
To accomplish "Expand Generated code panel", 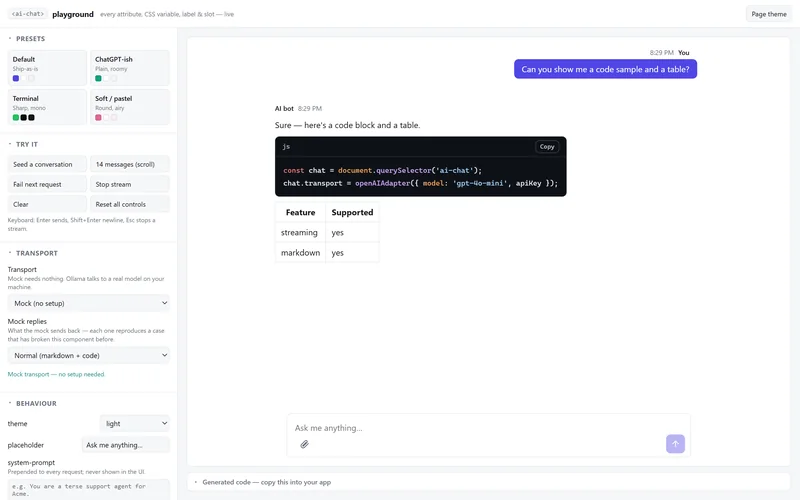I will tap(488, 482).
